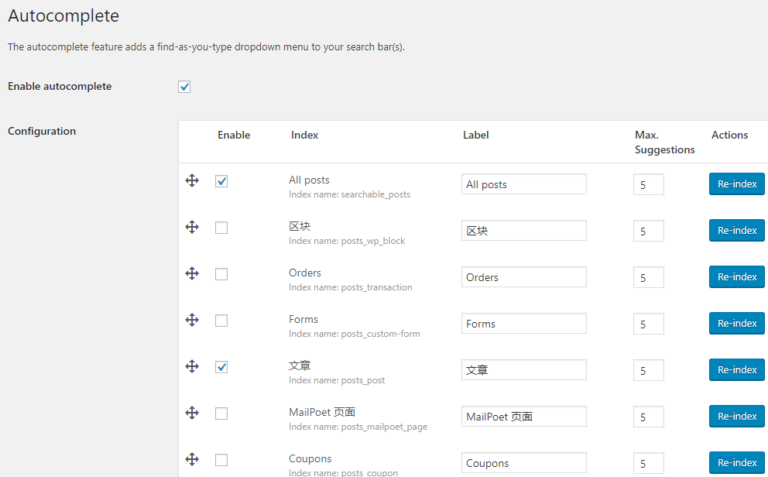Enable the Orders index checkbox
This screenshot has height=477, width=768.
coord(221,274)
